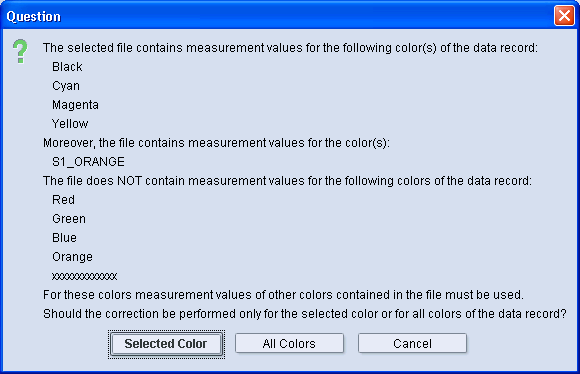Select the Yellow color entry
580x374 pixels.
(x=70, y=124)
